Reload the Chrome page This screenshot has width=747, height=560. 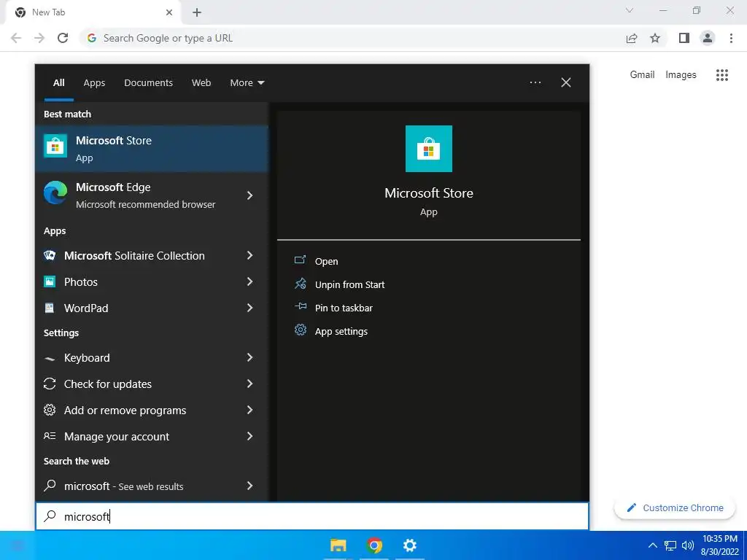(63, 38)
